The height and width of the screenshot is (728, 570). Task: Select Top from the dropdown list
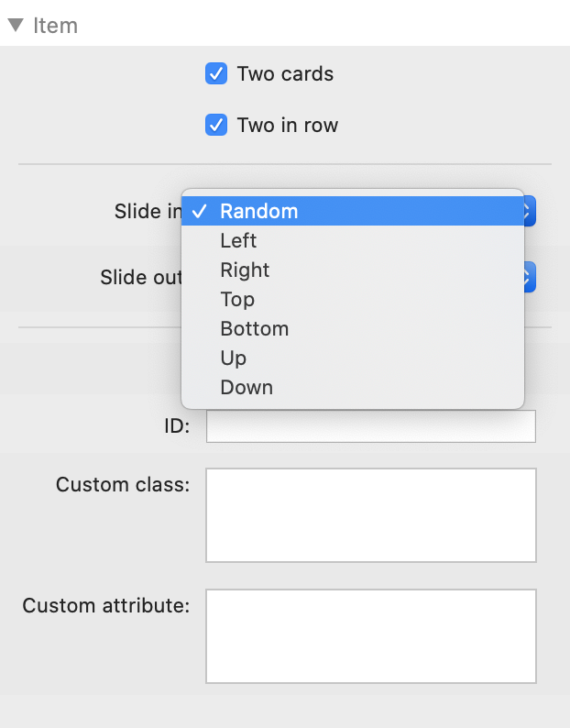pyautogui.click(x=237, y=300)
